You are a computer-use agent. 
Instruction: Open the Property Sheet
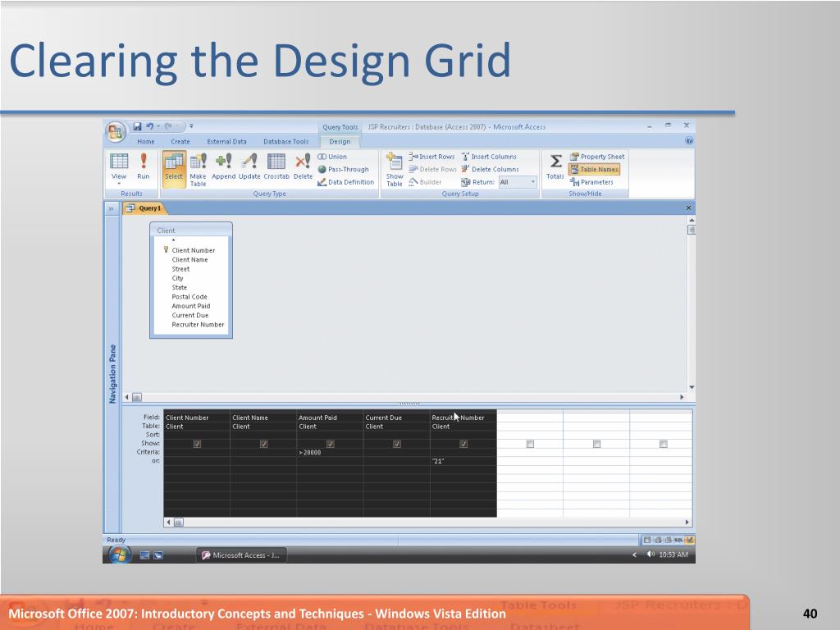[597, 157]
